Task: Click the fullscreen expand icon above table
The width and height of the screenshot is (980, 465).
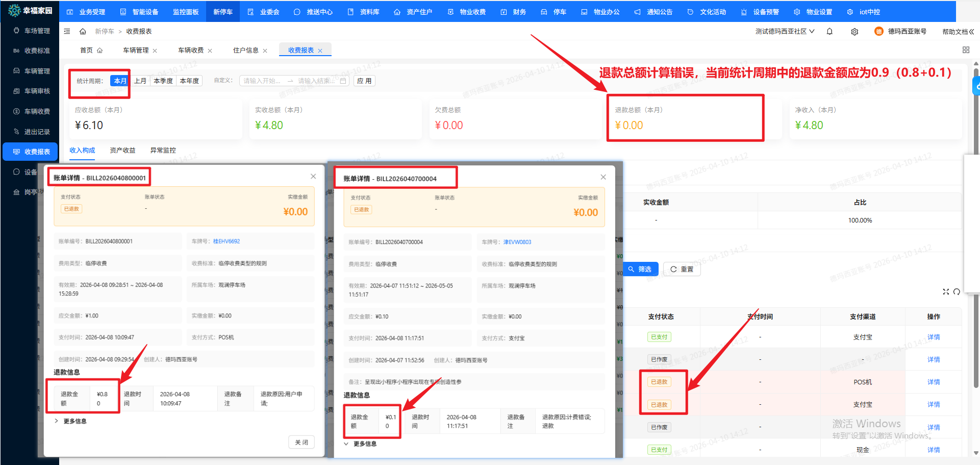Action: click(946, 291)
